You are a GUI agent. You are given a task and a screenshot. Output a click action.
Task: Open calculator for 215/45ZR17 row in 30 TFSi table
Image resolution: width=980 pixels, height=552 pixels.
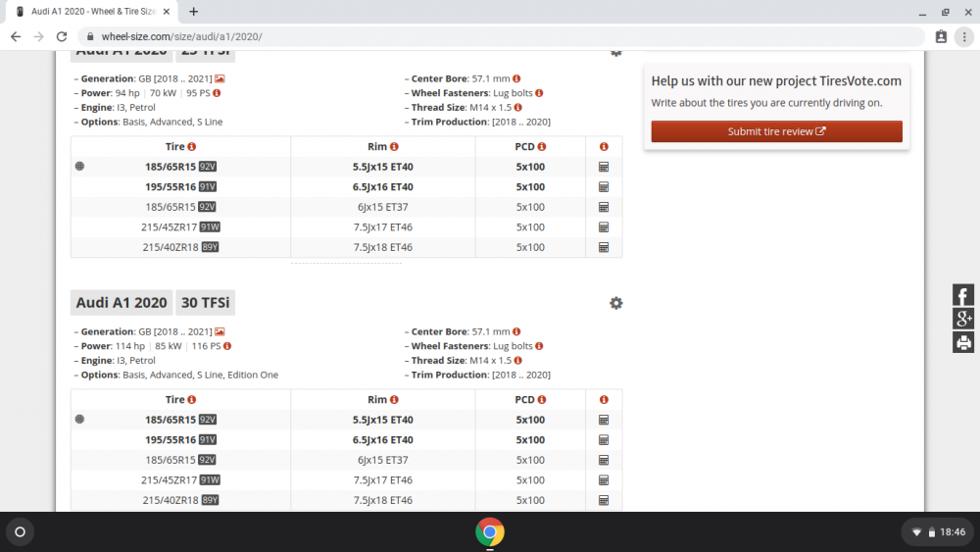click(x=603, y=479)
